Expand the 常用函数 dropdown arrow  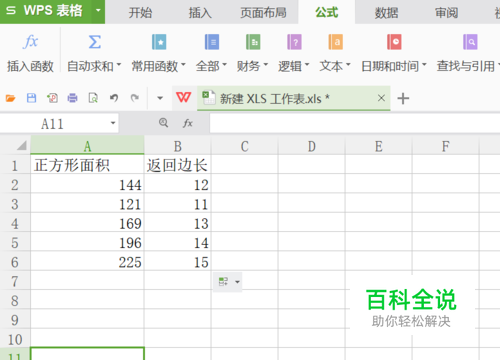[183, 64]
